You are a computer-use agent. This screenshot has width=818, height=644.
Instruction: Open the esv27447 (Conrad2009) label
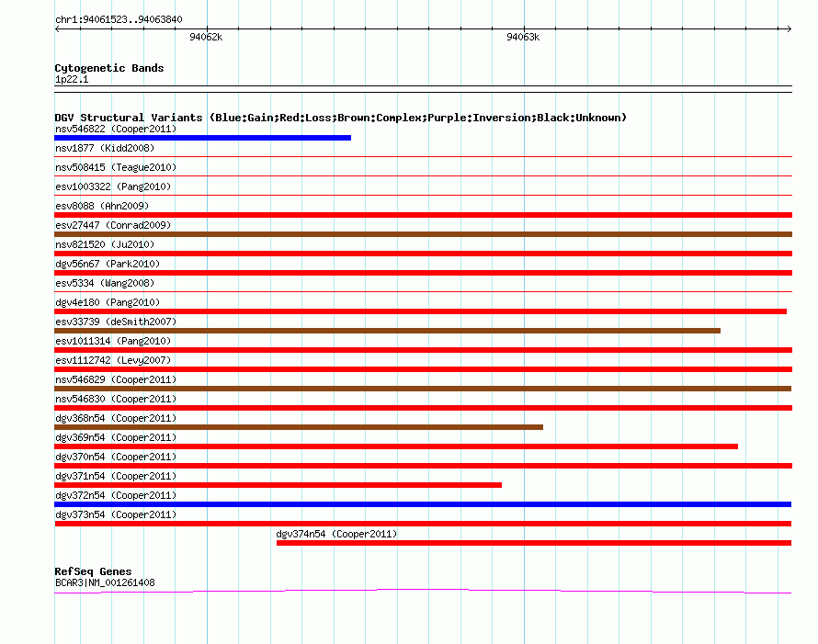point(113,225)
